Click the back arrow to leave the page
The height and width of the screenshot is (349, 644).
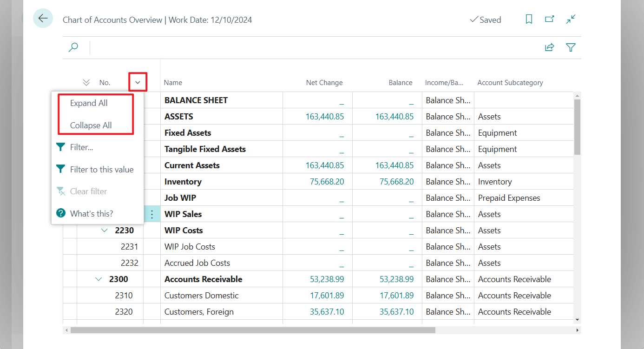[43, 18]
